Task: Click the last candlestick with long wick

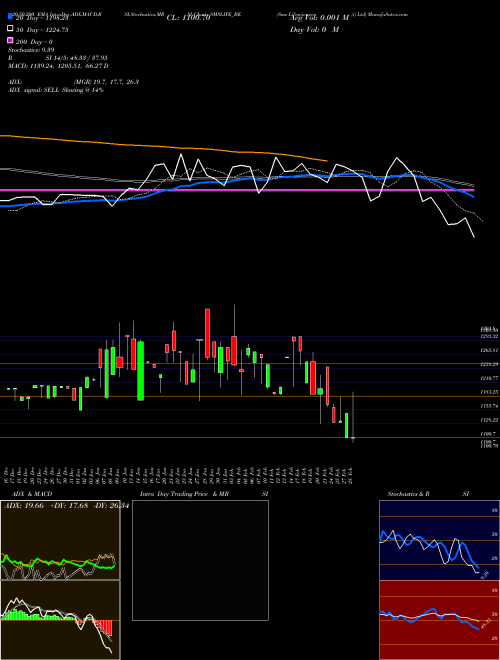Action: click(353, 417)
